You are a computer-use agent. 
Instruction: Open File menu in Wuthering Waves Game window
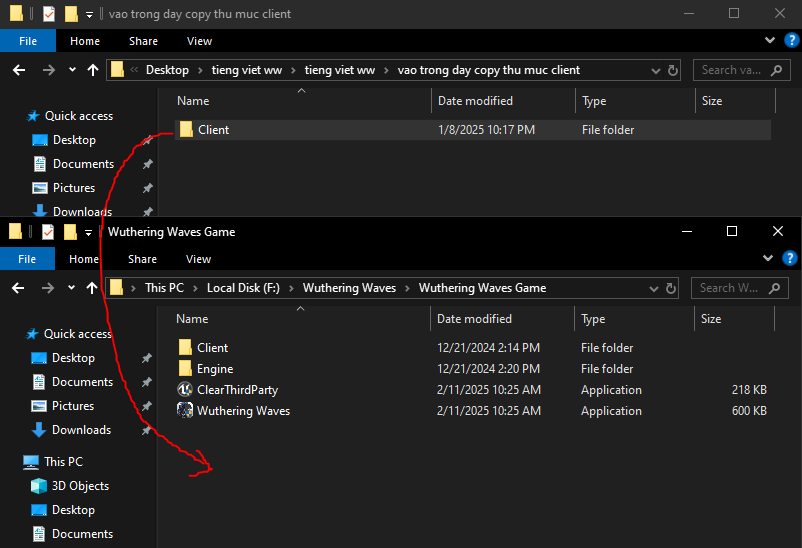[27, 259]
